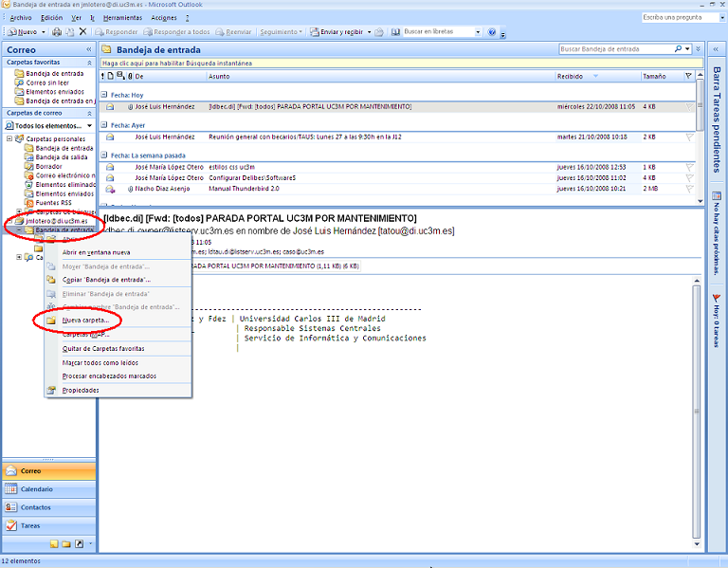
Task: Collapse the Fecha: La semana pasada group
Action: click(104, 155)
